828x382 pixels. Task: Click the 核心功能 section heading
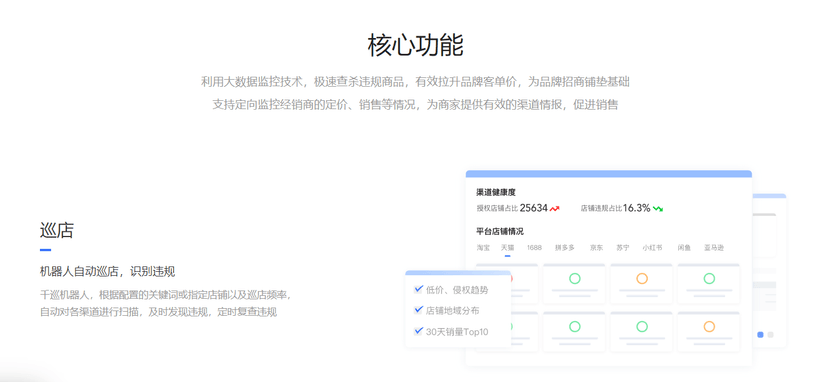(x=415, y=45)
